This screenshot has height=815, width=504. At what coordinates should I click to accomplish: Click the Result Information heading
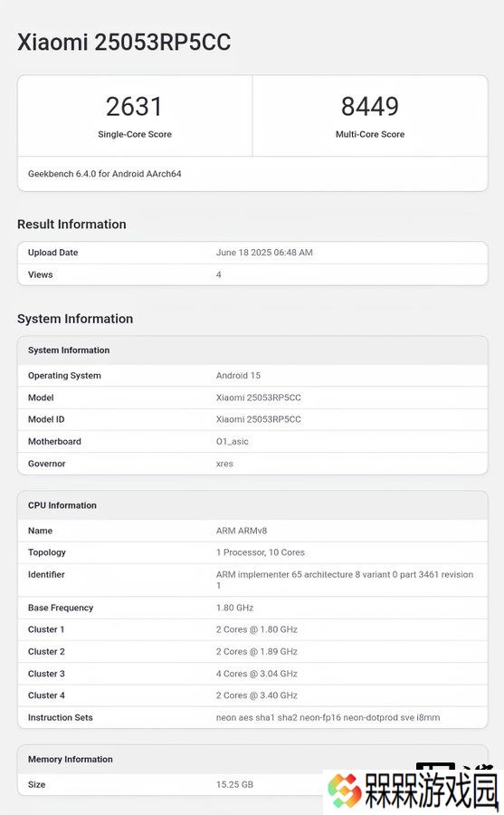[71, 224]
